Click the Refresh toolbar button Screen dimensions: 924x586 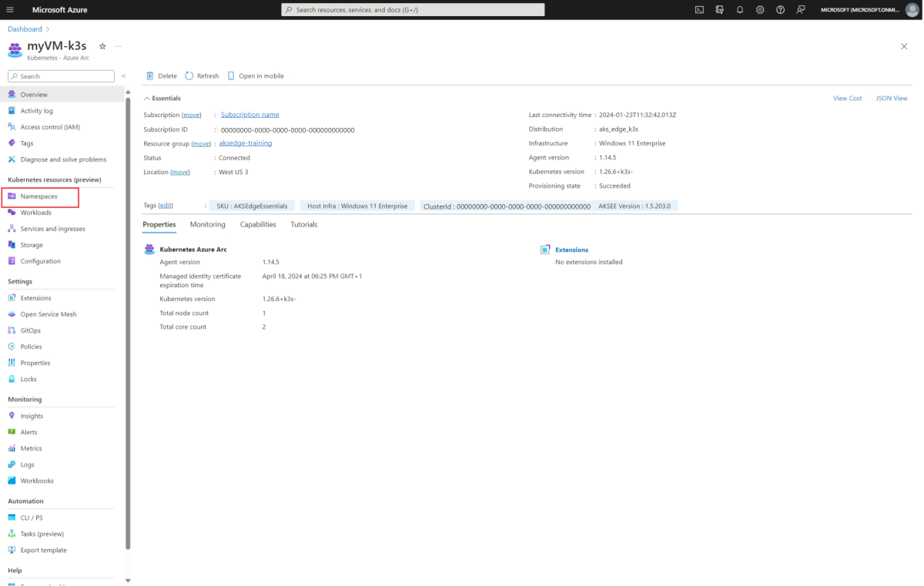click(203, 76)
